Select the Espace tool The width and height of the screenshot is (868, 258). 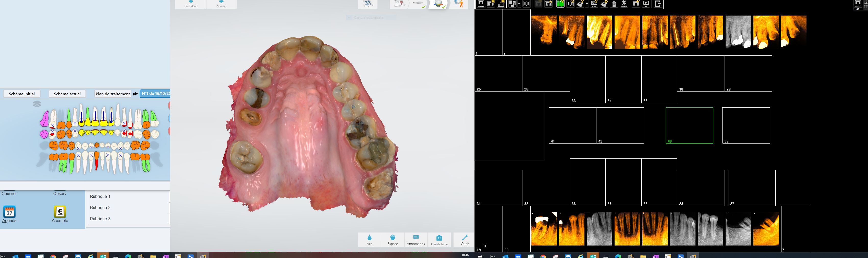pyautogui.click(x=393, y=240)
